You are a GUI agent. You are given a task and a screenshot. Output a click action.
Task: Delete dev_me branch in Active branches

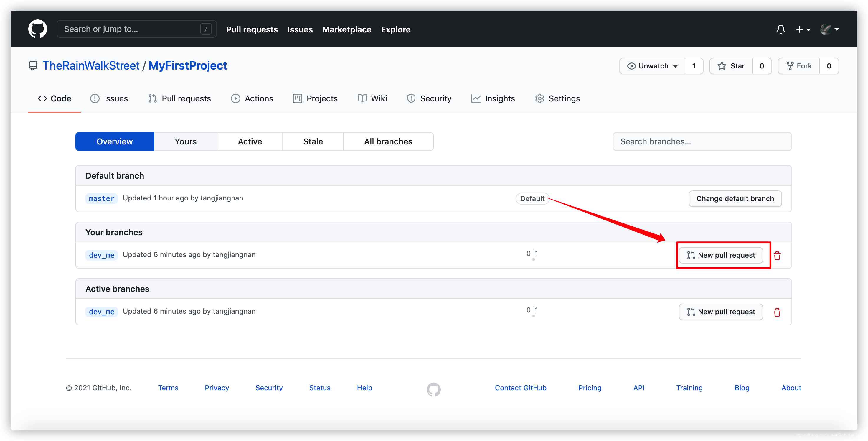pyautogui.click(x=777, y=312)
